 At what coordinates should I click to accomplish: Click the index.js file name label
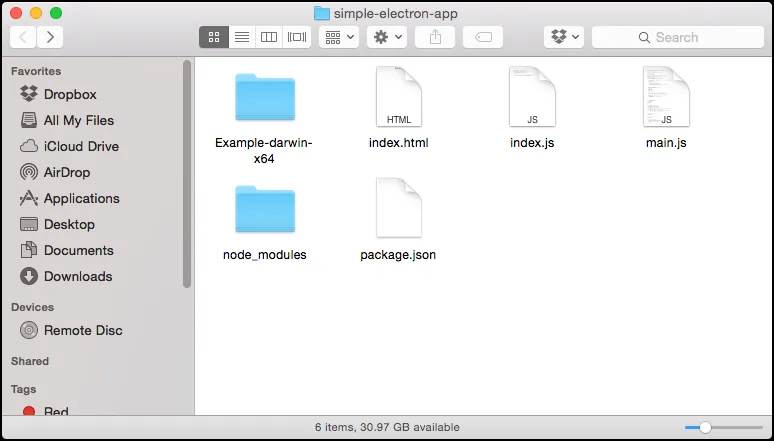coord(532,143)
